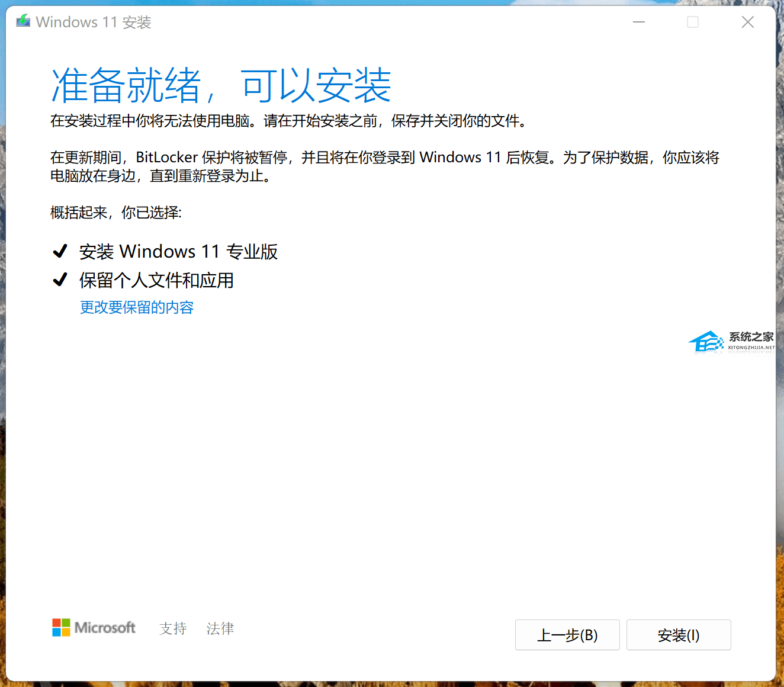
Task: Open the 法律 legal link
Action: point(220,628)
